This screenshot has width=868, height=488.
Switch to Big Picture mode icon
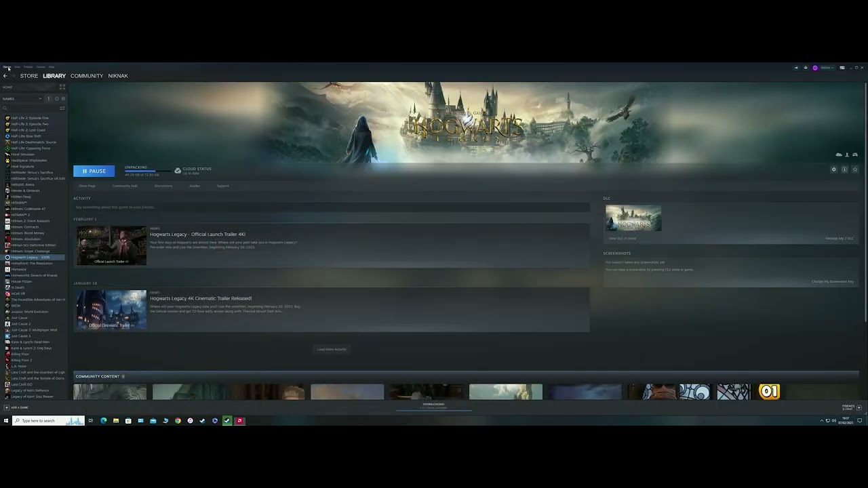point(842,68)
